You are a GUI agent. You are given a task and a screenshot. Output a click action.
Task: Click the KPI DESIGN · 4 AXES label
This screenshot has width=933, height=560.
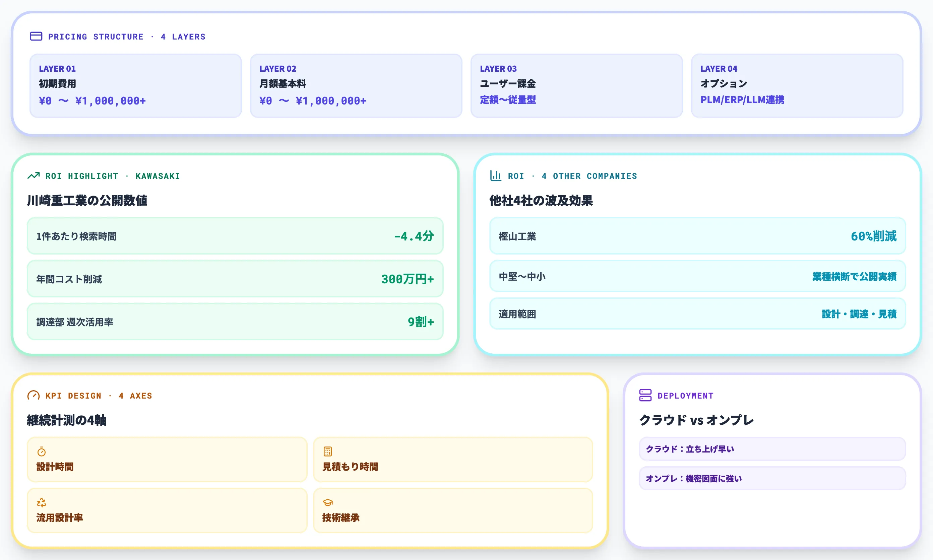tap(99, 396)
